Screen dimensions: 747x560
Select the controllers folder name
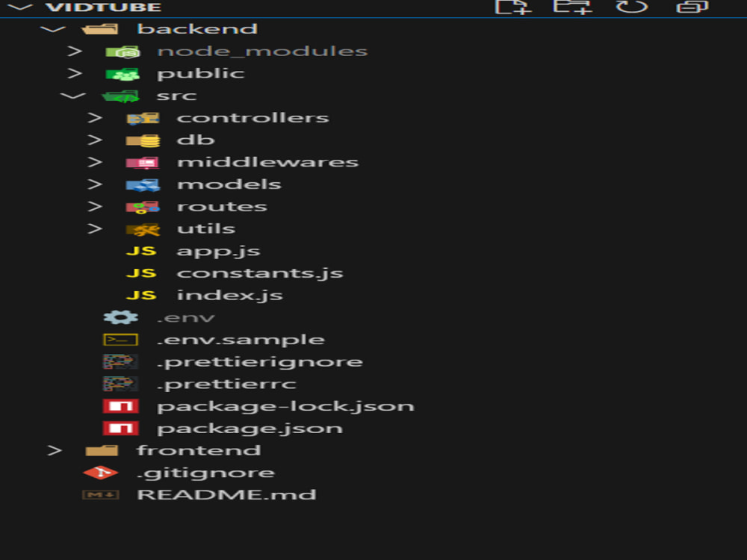pos(253,118)
